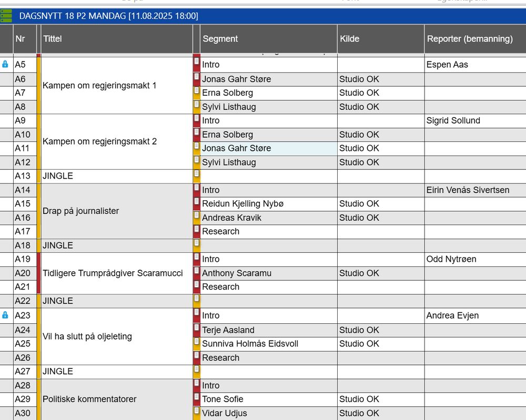Sort by Reporter (bemanning) column header

[476, 38]
